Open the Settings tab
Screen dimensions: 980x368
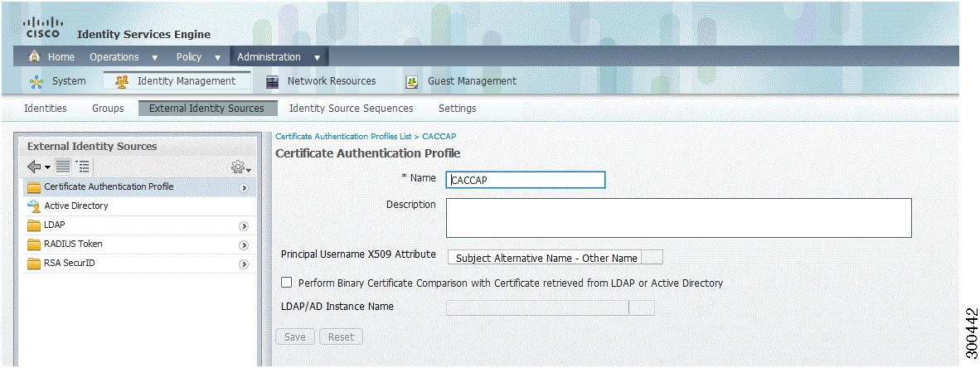[457, 108]
